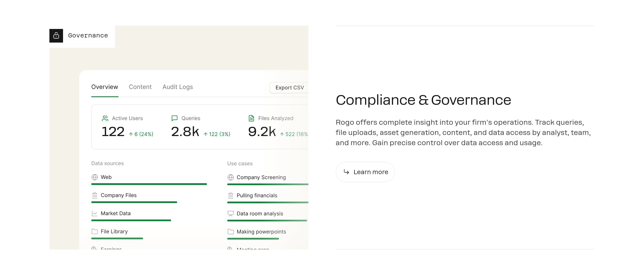Click the Queries label
Viewport: 644px width, 275px height.
coord(191,118)
